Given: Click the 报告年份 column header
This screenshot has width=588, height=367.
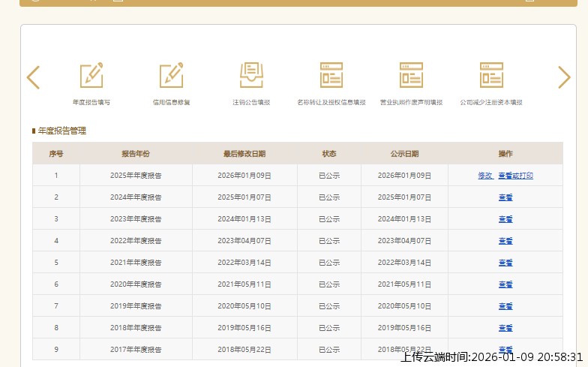Looking at the screenshot, I should 136,154.
